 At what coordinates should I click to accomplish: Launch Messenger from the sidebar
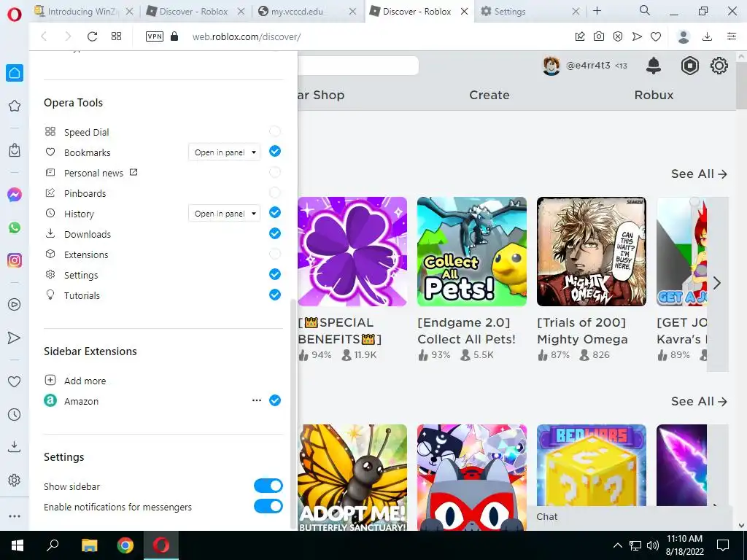(x=15, y=194)
